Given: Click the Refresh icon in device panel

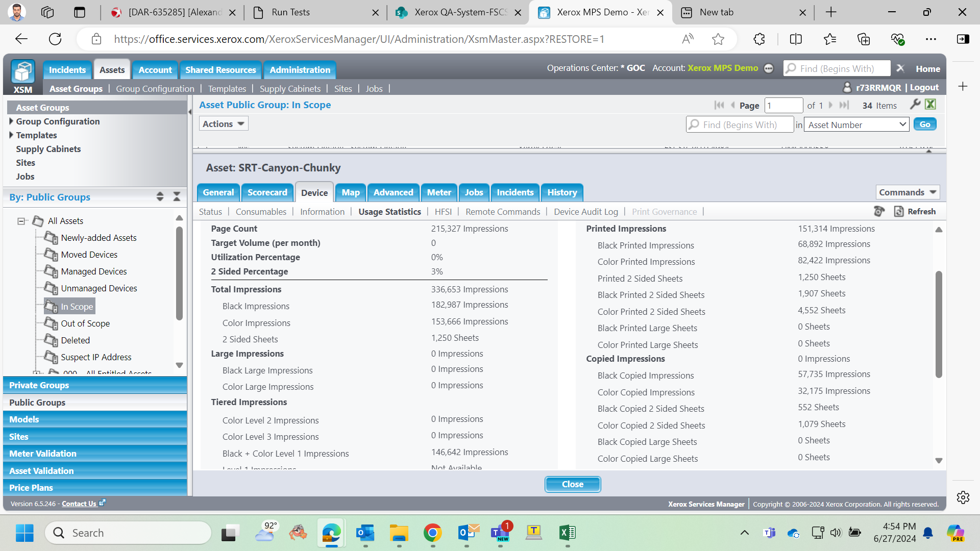Looking at the screenshot, I should coord(899,211).
